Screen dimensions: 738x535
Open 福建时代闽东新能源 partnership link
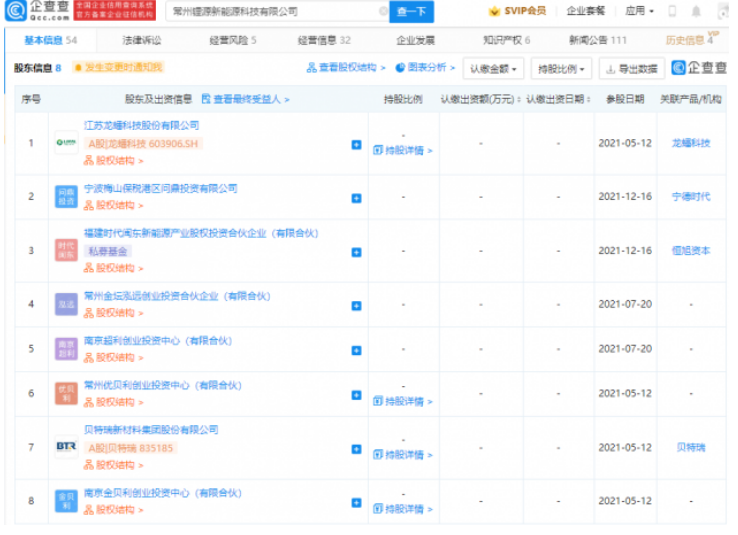[x=201, y=233]
